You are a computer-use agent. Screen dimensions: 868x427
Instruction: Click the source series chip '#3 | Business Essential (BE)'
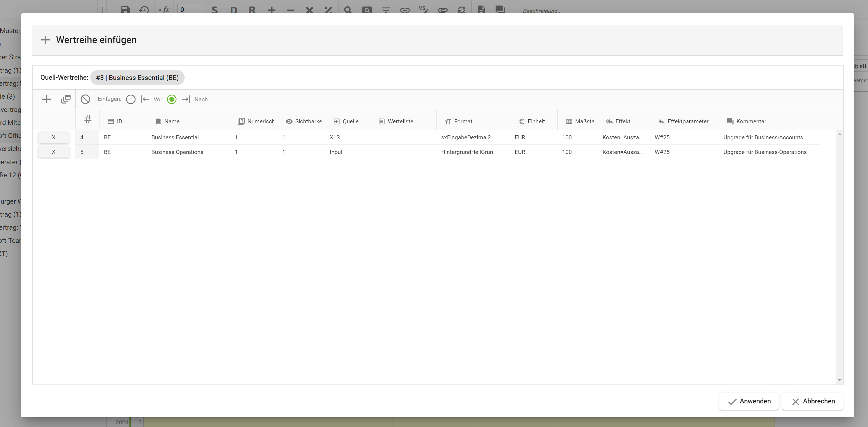[137, 78]
